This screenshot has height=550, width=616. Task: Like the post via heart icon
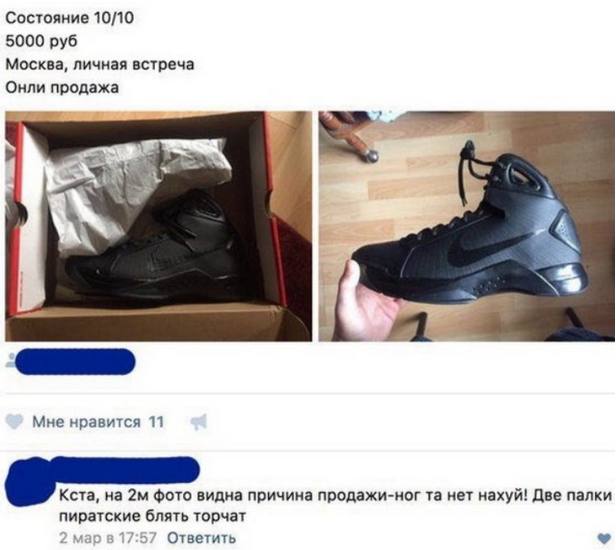pos(15,422)
